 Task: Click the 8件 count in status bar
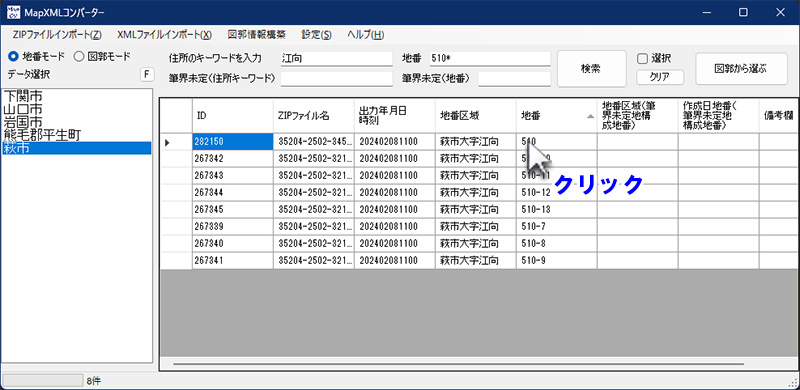pyautogui.click(x=93, y=381)
